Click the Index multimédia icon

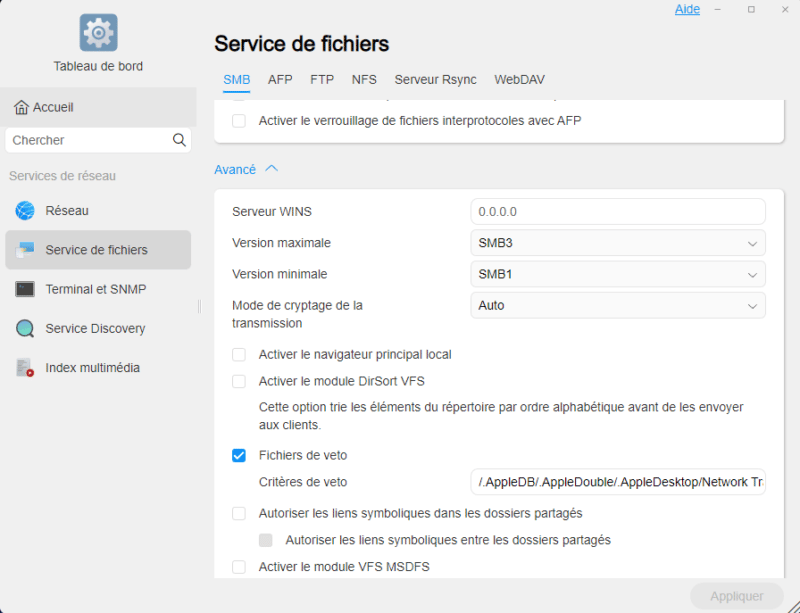(x=25, y=368)
